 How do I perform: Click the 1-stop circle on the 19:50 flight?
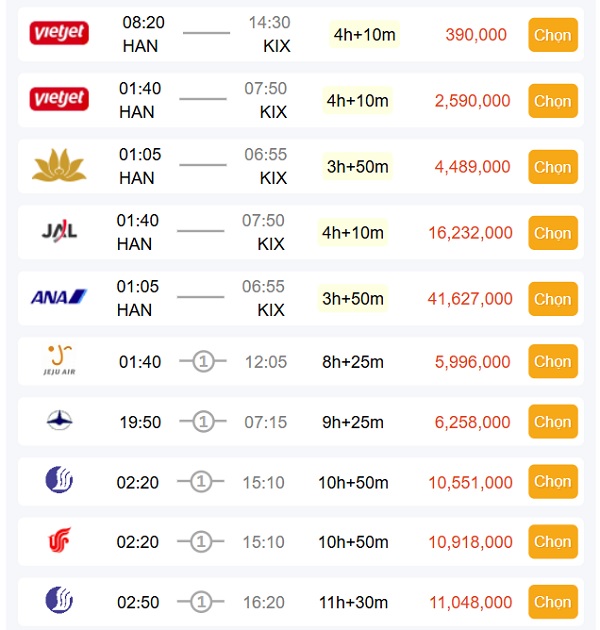click(x=202, y=422)
